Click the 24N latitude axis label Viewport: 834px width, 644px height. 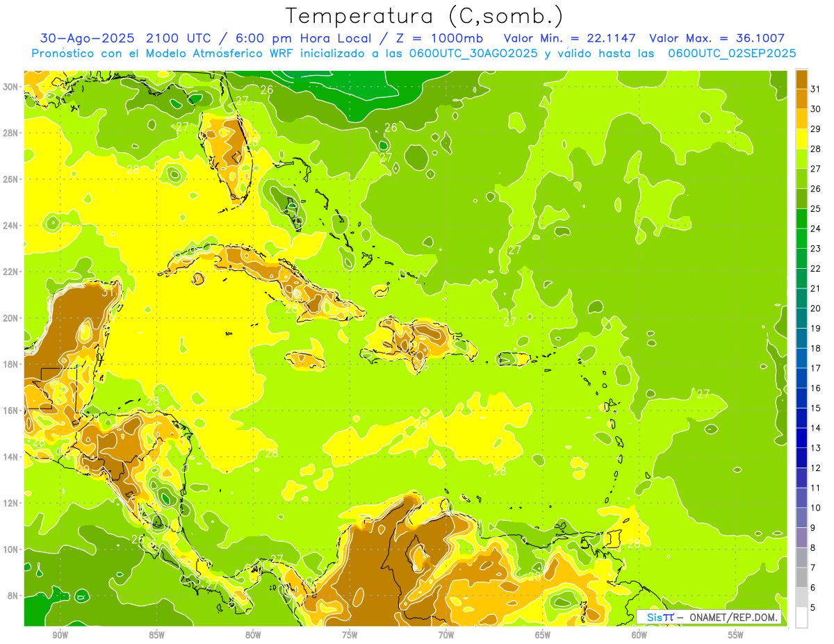pyautogui.click(x=10, y=225)
